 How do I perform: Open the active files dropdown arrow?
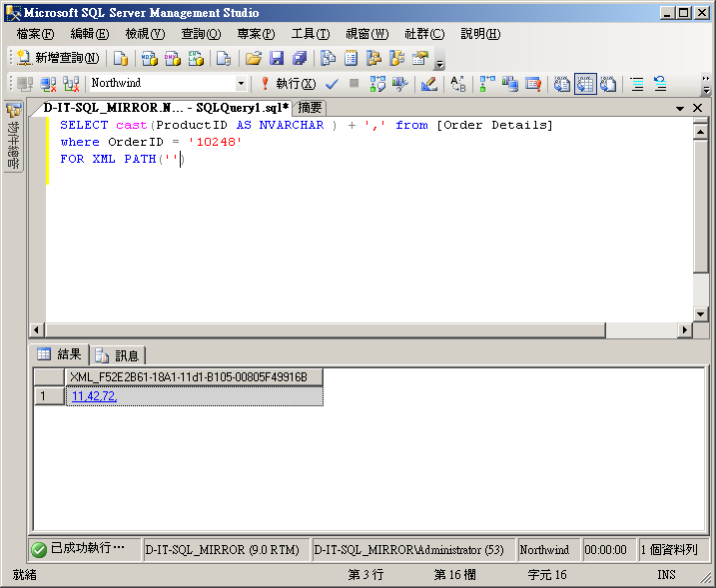[x=680, y=108]
